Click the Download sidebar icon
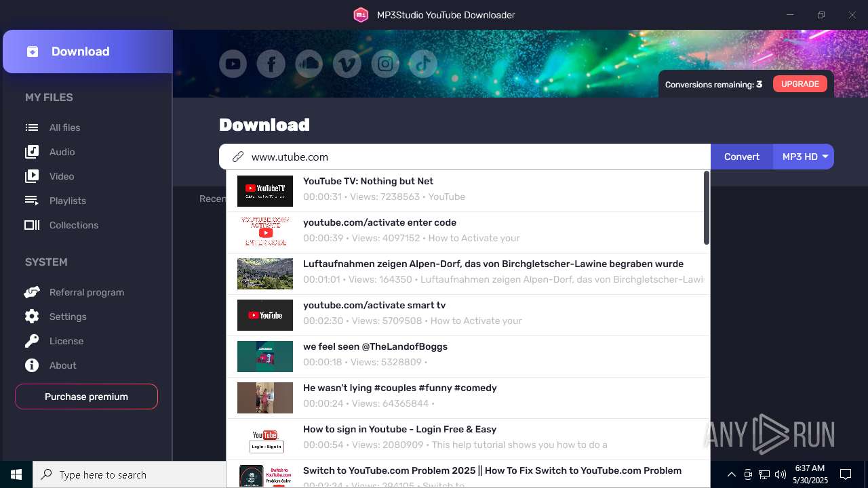The width and height of the screenshot is (868, 488). 33,52
